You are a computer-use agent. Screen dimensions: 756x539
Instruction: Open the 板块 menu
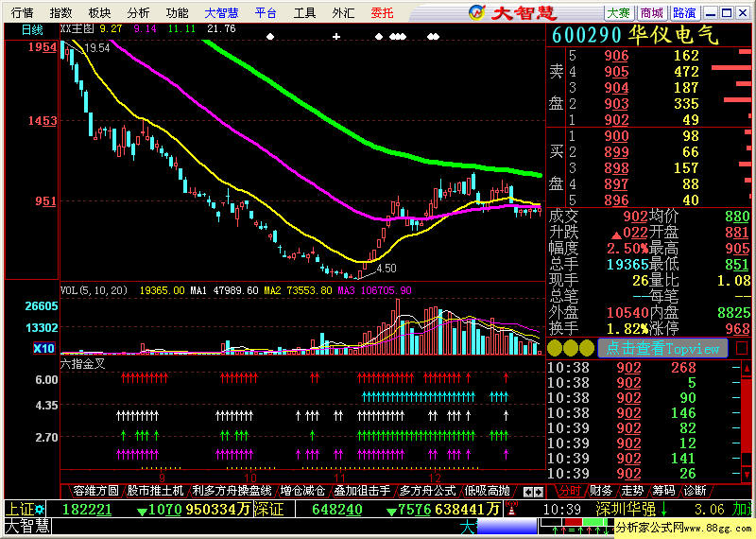pos(99,13)
